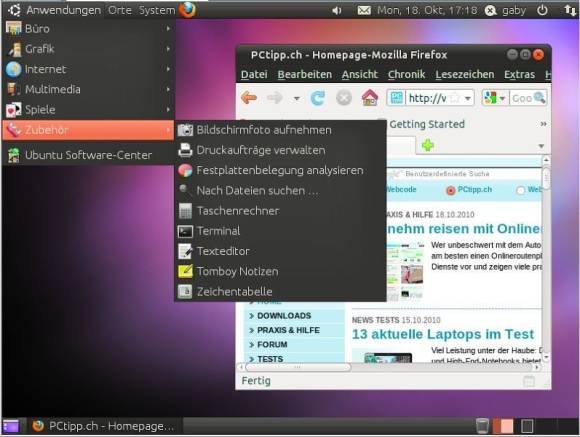Open Texteditor
Screen dimensions: 580x437
point(280,251)
